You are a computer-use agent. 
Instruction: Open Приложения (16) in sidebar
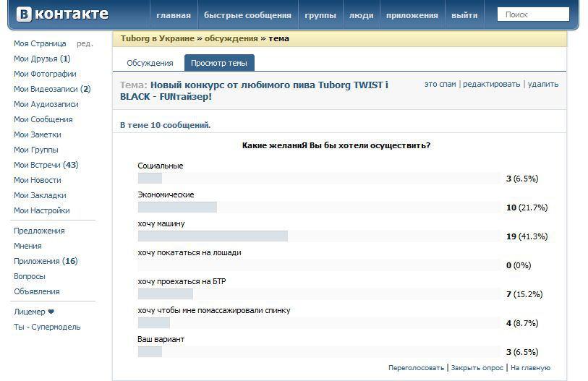[x=46, y=261]
